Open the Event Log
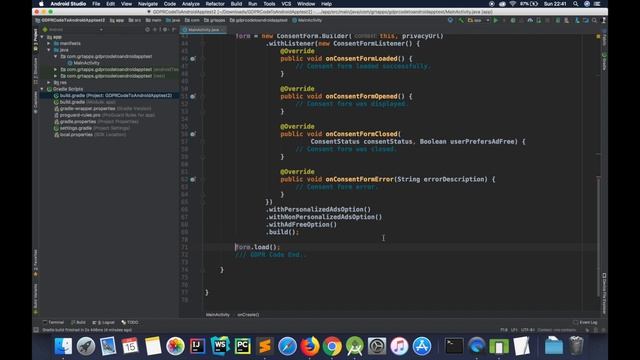Viewport: 640px width, 360px height. coord(585,322)
